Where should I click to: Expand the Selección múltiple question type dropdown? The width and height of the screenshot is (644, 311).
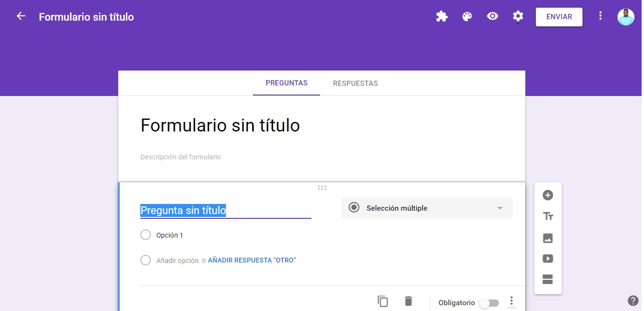[x=427, y=208]
